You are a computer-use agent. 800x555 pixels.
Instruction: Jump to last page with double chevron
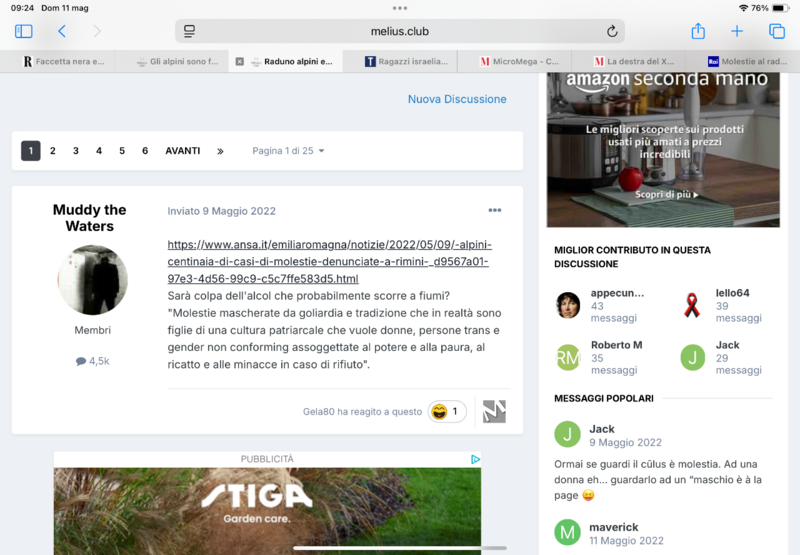(x=220, y=151)
